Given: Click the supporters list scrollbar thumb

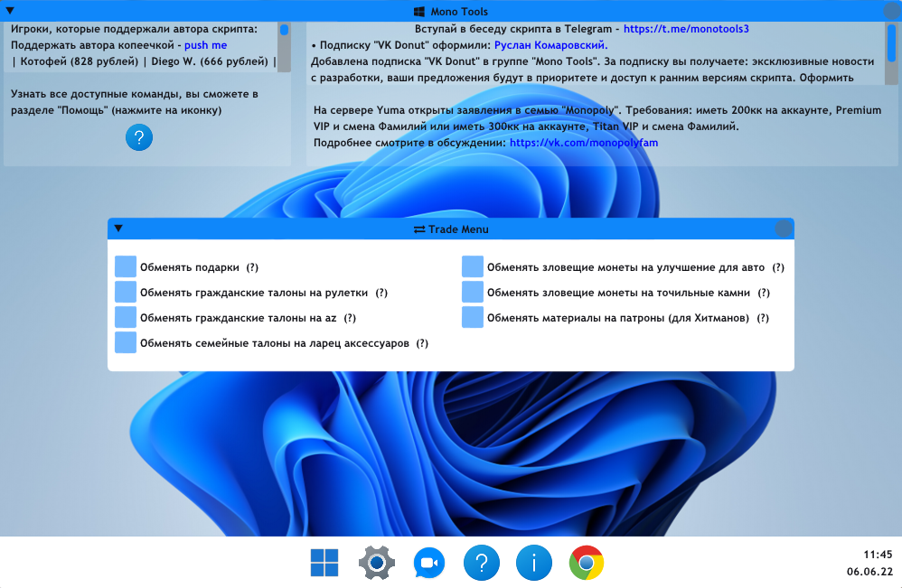Looking at the screenshot, I should coord(284,30).
